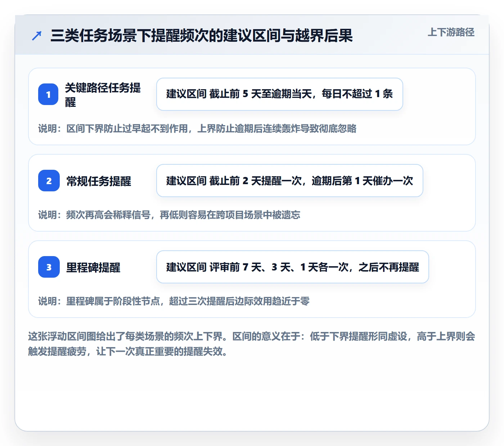Click the arrow icon beside the title
Image resolution: width=504 pixels, height=446 pixels.
click(x=37, y=36)
